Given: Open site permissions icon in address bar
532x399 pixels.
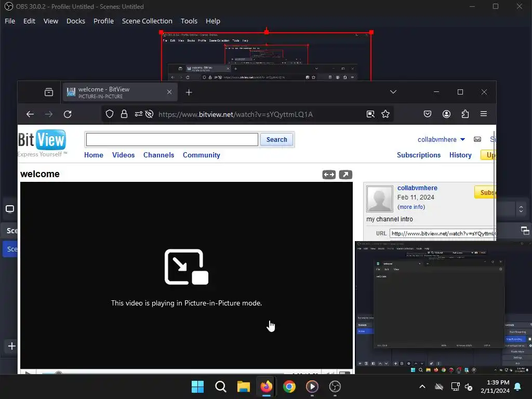Looking at the screenshot, I should point(138,114).
